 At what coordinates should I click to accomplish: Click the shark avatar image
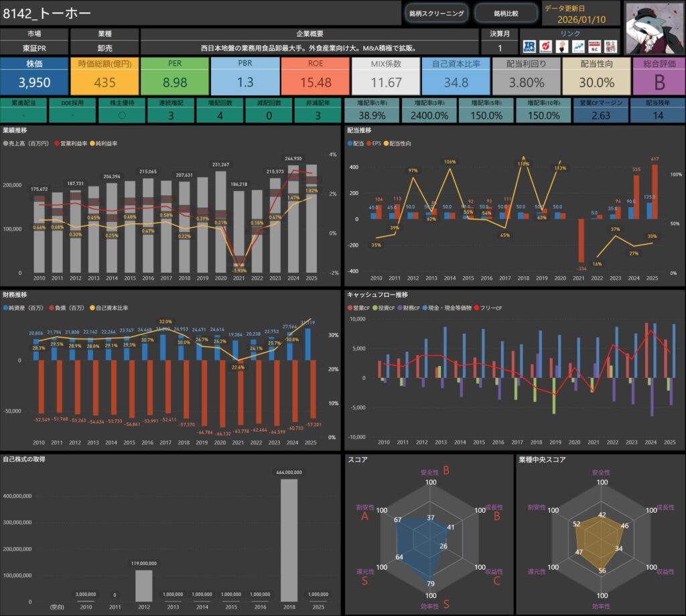click(654, 27)
